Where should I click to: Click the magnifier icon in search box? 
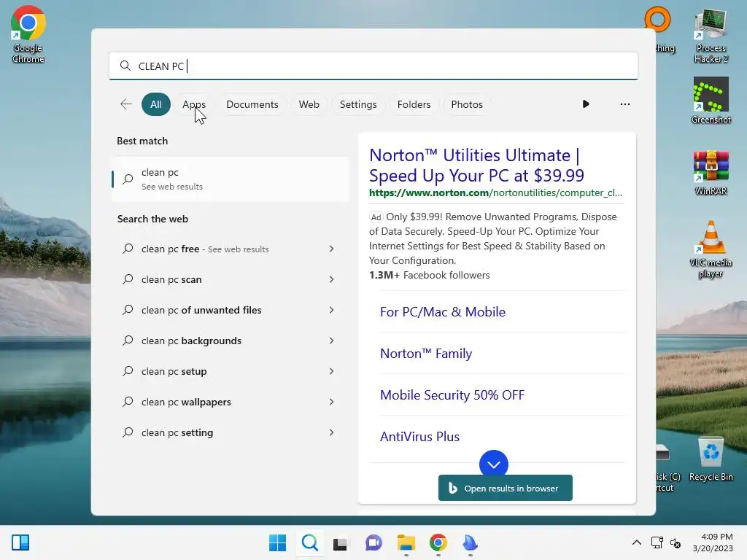125,66
